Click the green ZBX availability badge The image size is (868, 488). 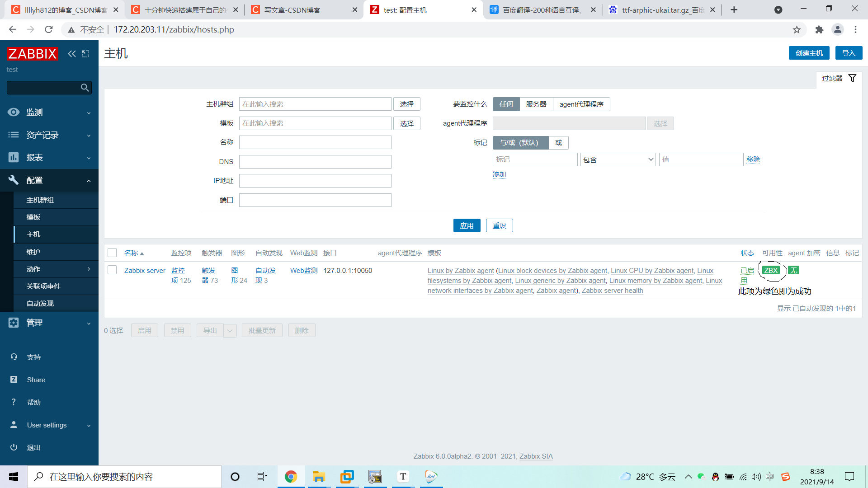(x=771, y=270)
